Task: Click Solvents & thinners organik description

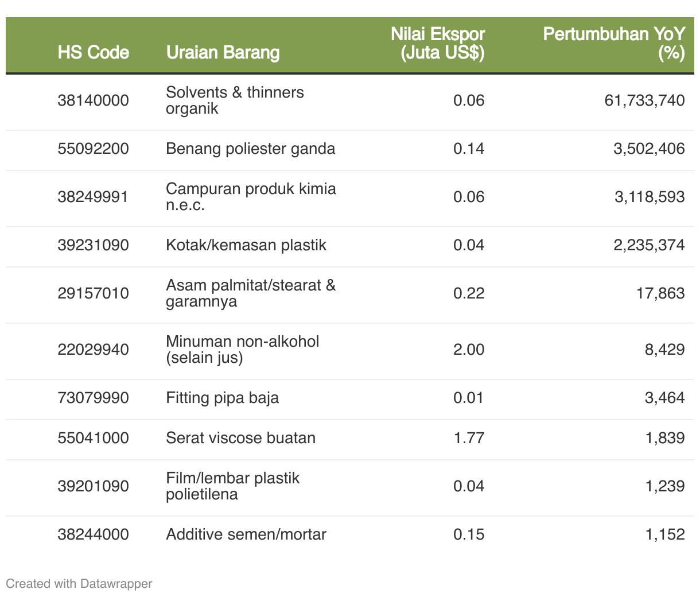Action: coord(235,100)
